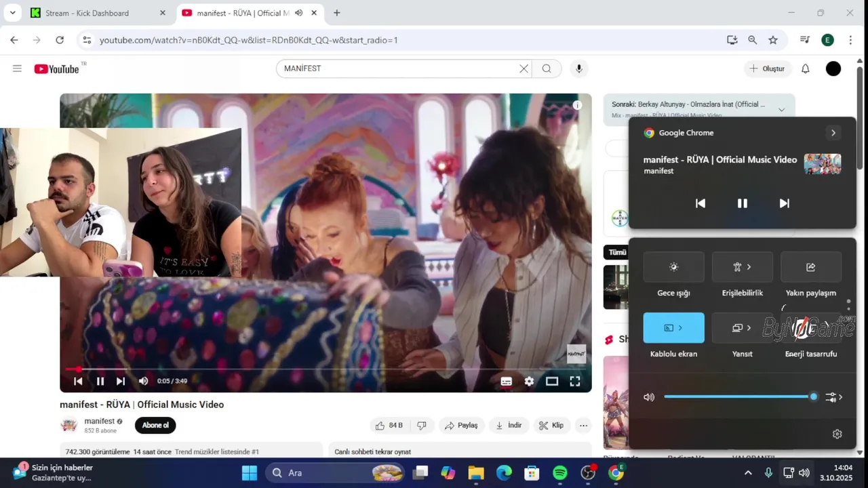This screenshot has height=488, width=868.
Task: Skip to next track in media flyout
Action: (x=785, y=203)
